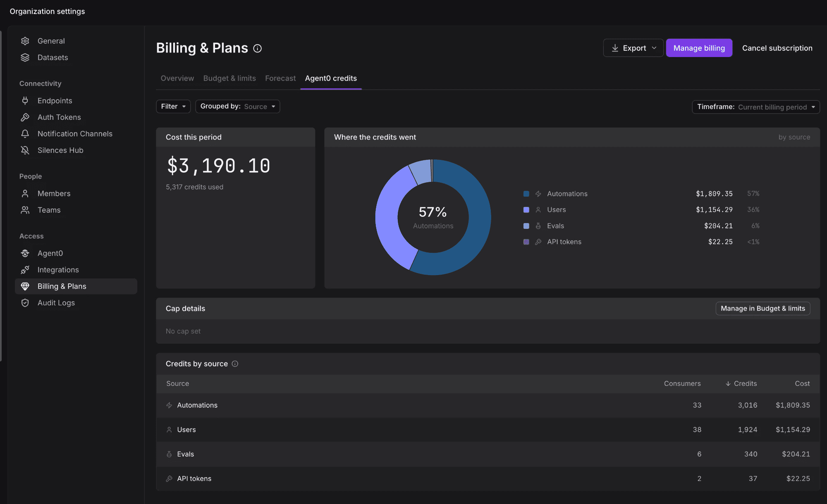This screenshot has height=504, width=827.
Task: Click the Teams people icon
Action: [25, 210]
